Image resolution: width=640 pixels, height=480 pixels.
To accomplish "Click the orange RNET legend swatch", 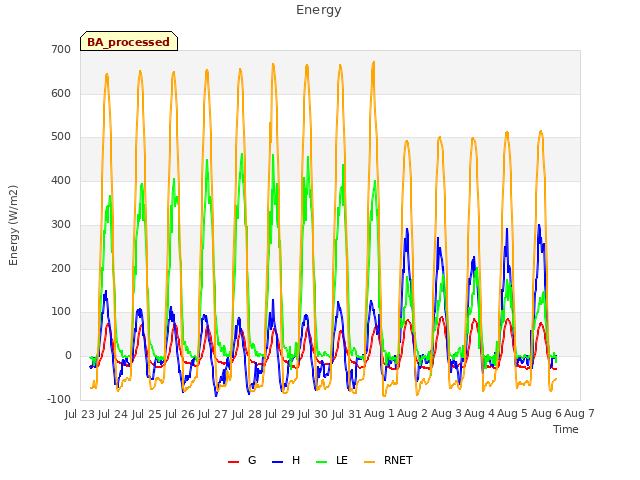I will [369, 462].
